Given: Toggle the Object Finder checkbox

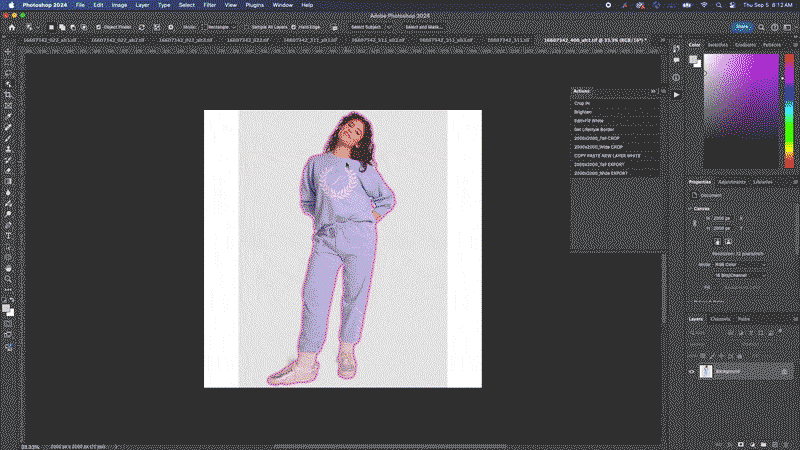Looking at the screenshot, I should pyautogui.click(x=98, y=27).
